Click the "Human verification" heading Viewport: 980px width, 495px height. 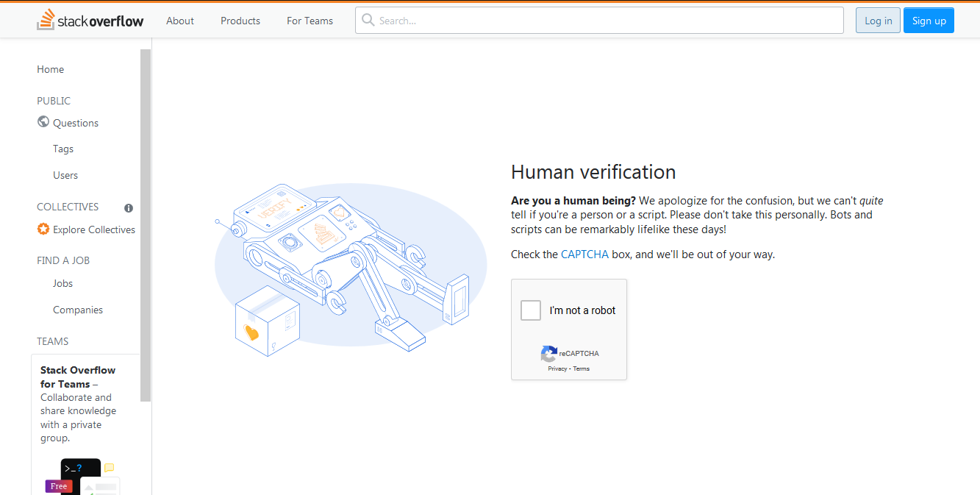coord(593,172)
